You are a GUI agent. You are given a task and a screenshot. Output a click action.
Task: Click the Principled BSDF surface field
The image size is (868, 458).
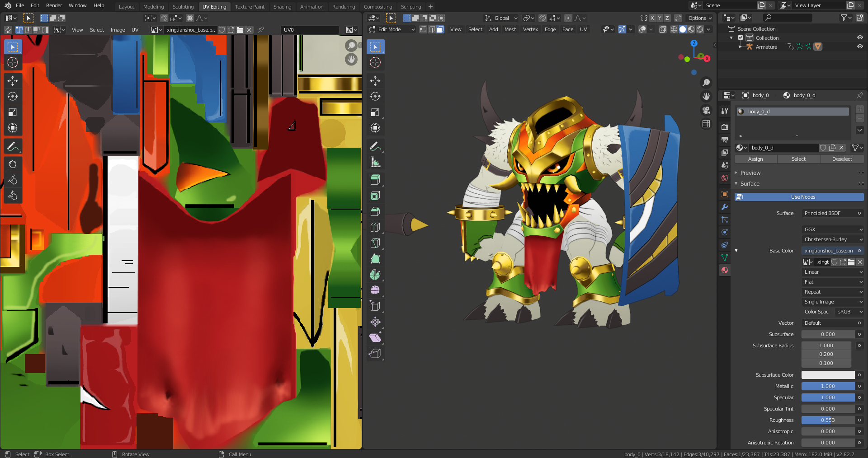[833, 213]
